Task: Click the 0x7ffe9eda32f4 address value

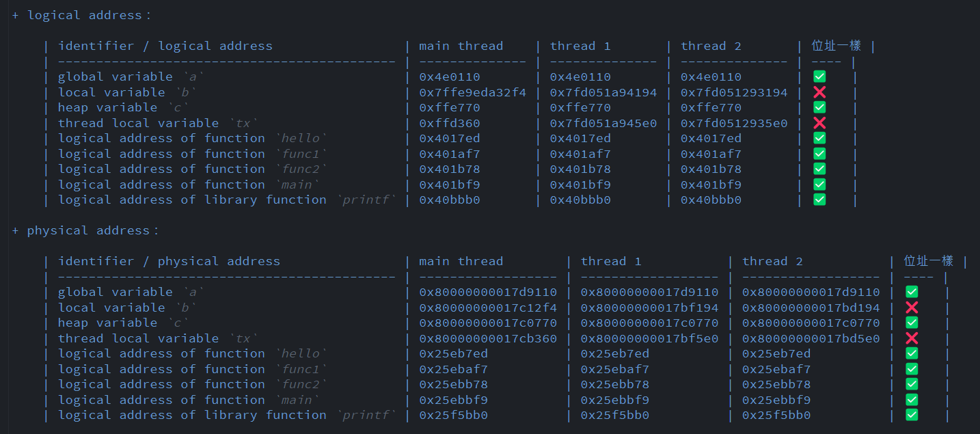Action: pos(472,92)
